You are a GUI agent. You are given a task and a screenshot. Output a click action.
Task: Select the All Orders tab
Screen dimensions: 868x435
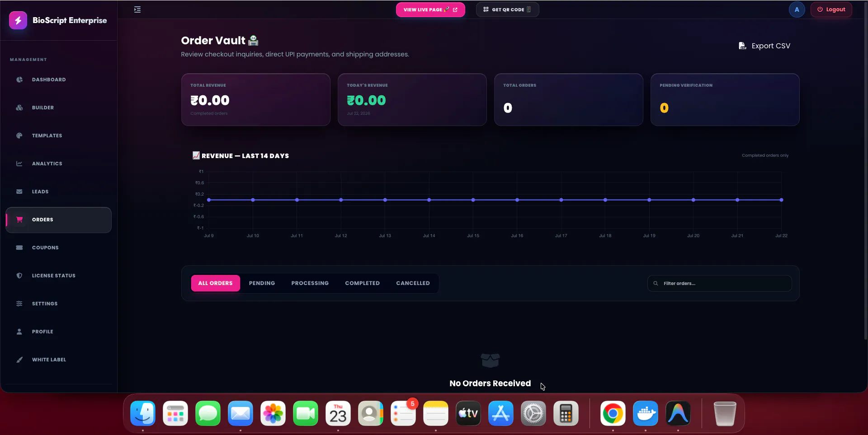click(x=216, y=283)
